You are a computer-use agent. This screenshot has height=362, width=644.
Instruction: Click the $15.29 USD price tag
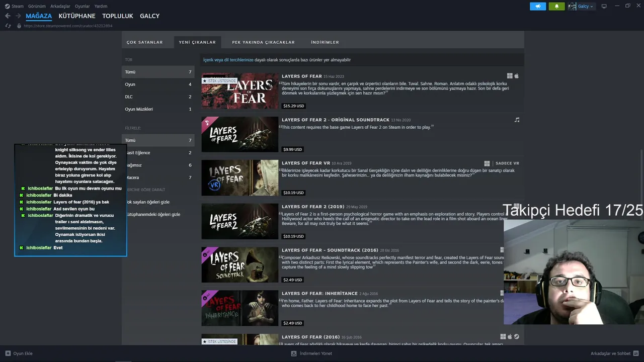point(294,106)
